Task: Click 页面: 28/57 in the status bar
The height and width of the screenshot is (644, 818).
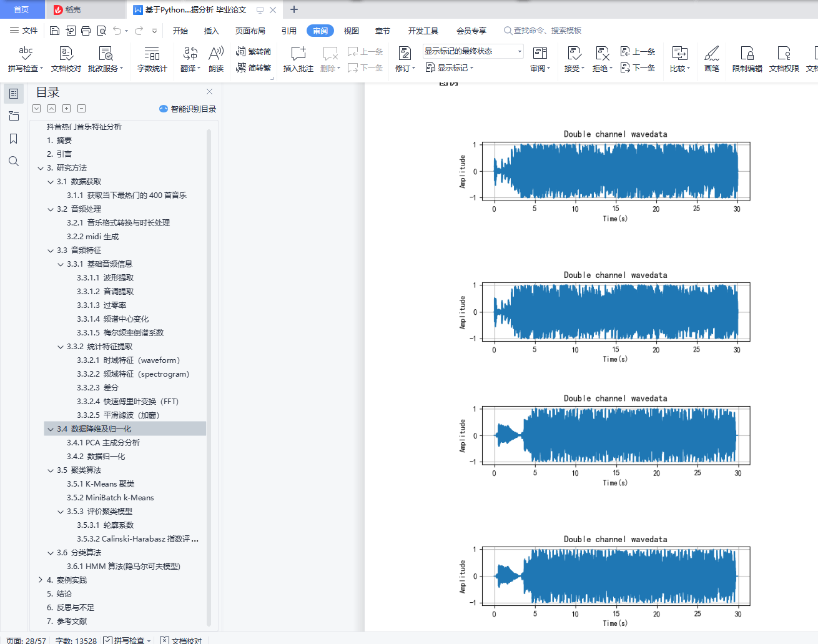Action: tap(26, 640)
